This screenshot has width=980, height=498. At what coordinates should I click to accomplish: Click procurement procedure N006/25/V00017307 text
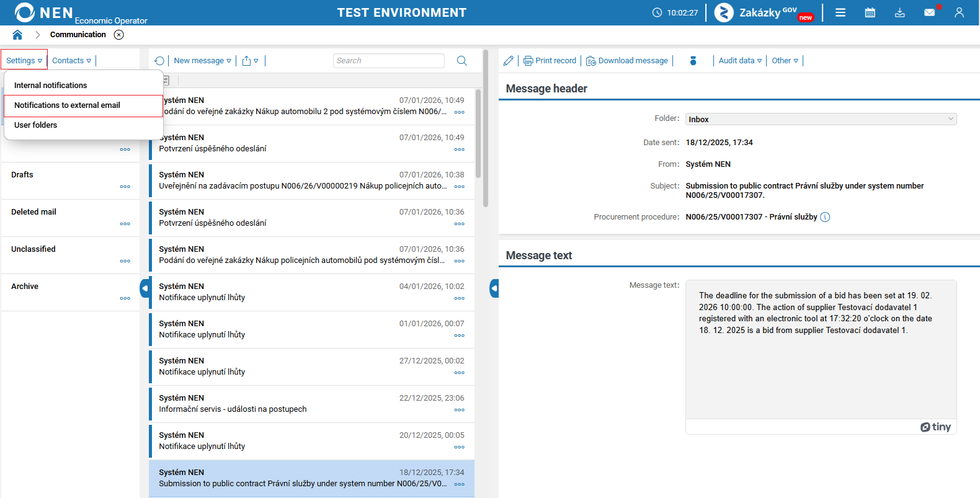pyautogui.click(x=751, y=217)
